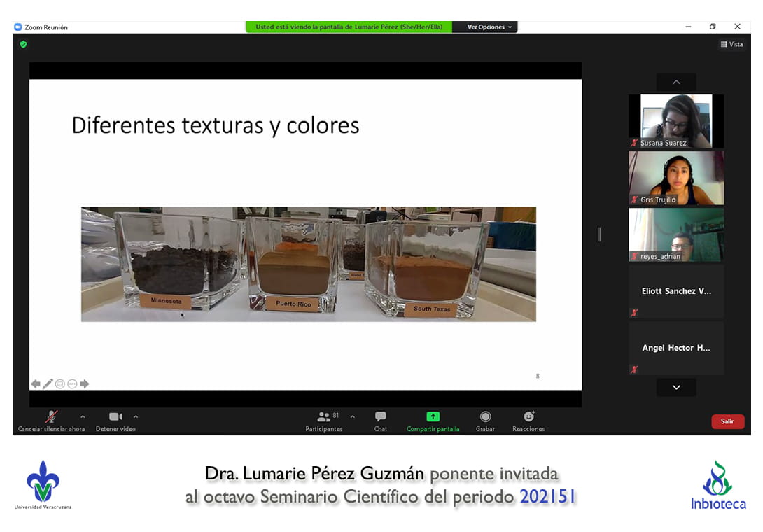Click the Compartir pantalla icon
This screenshot has height=532, width=763.
pyautogui.click(x=433, y=416)
